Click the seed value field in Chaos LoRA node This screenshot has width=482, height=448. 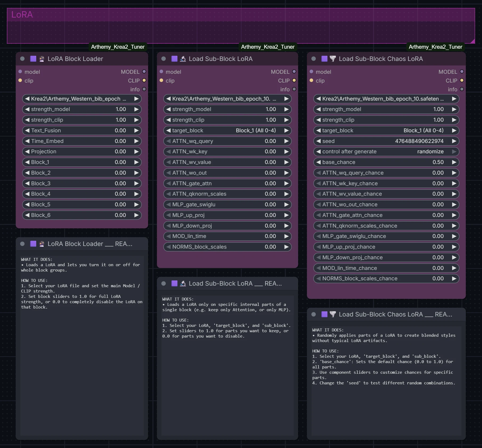[386, 141]
